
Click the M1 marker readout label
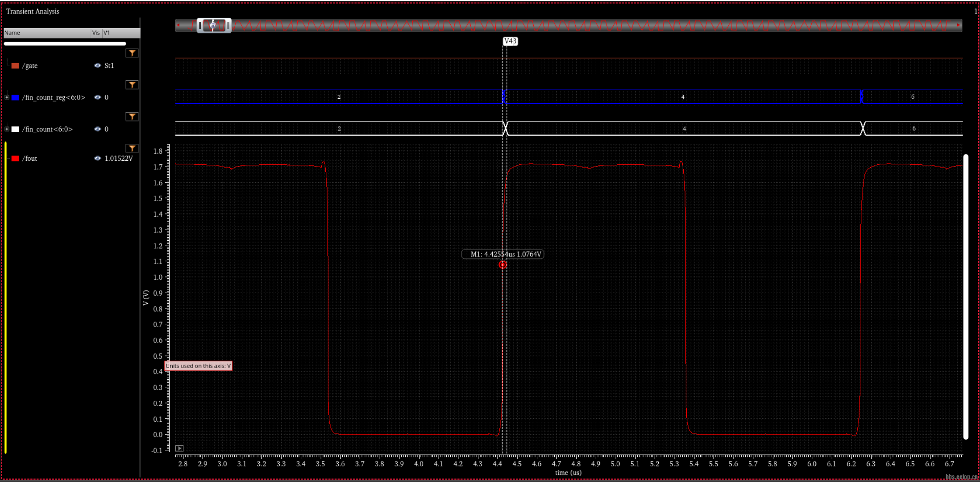point(502,254)
